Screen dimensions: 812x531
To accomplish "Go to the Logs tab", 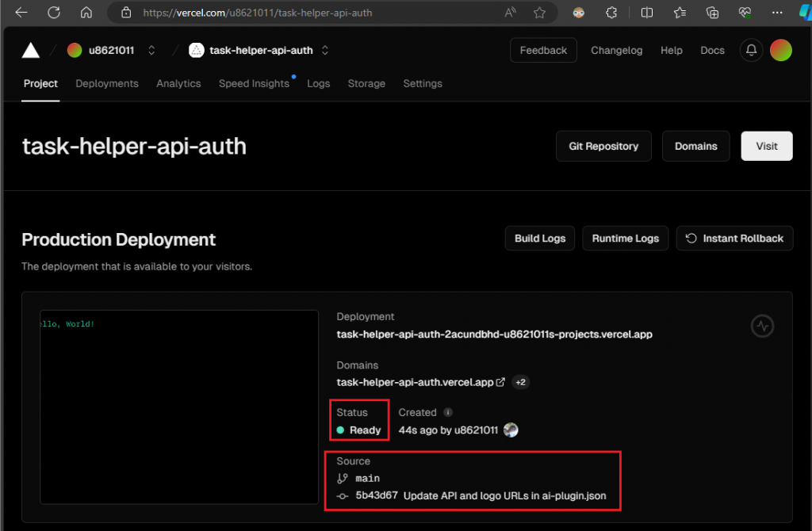I will 319,83.
